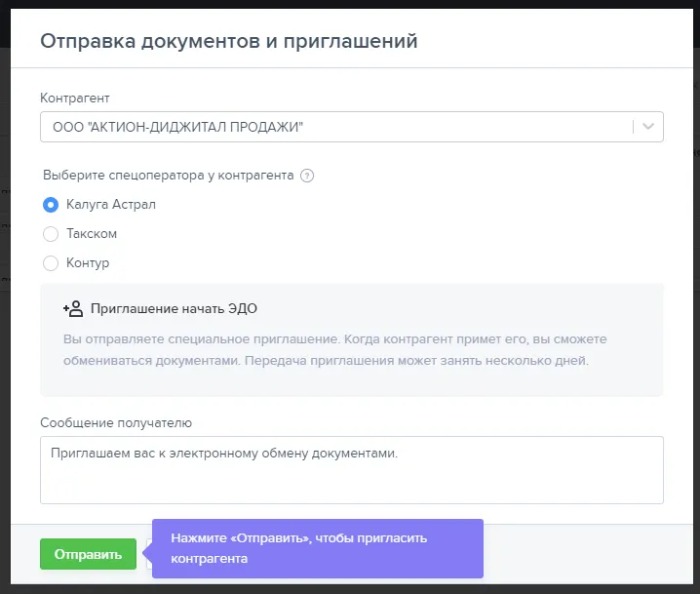Screen dimensions: 700x594
Task: Choose the Такском operator option
Action: coord(51,234)
